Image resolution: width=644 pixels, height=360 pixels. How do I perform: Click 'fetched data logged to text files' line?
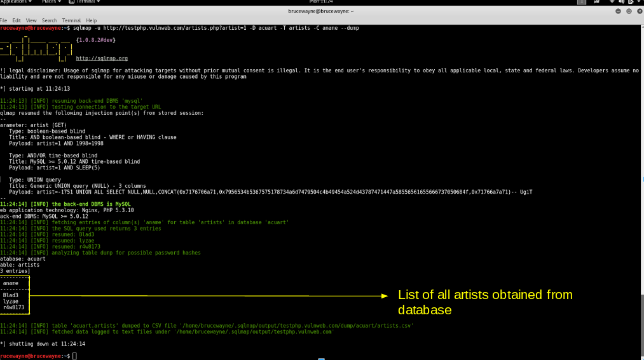[x=167, y=331]
